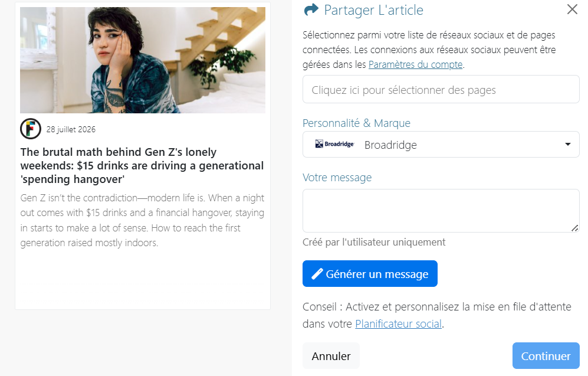Click inside the Votre message text area
This screenshot has height=376, width=588.
point(441,211)
